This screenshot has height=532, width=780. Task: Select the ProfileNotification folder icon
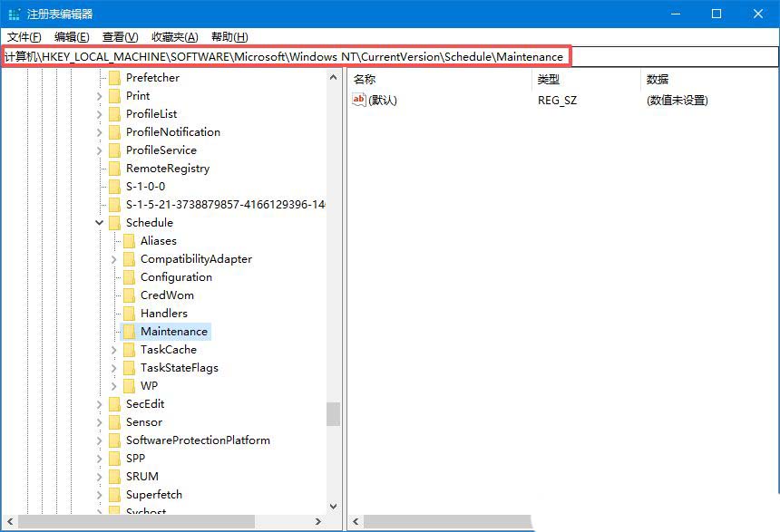click(114, 132)
